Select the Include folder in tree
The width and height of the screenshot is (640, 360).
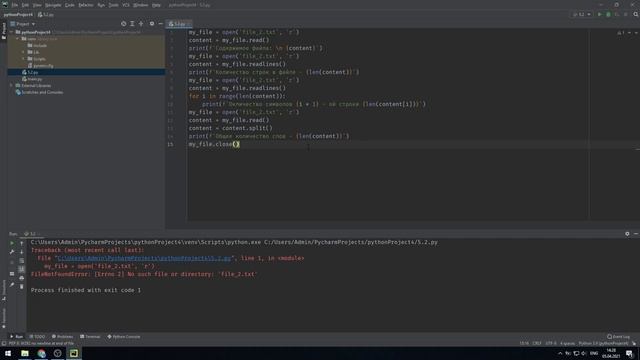pyautogui.click(x=37, y=45)
